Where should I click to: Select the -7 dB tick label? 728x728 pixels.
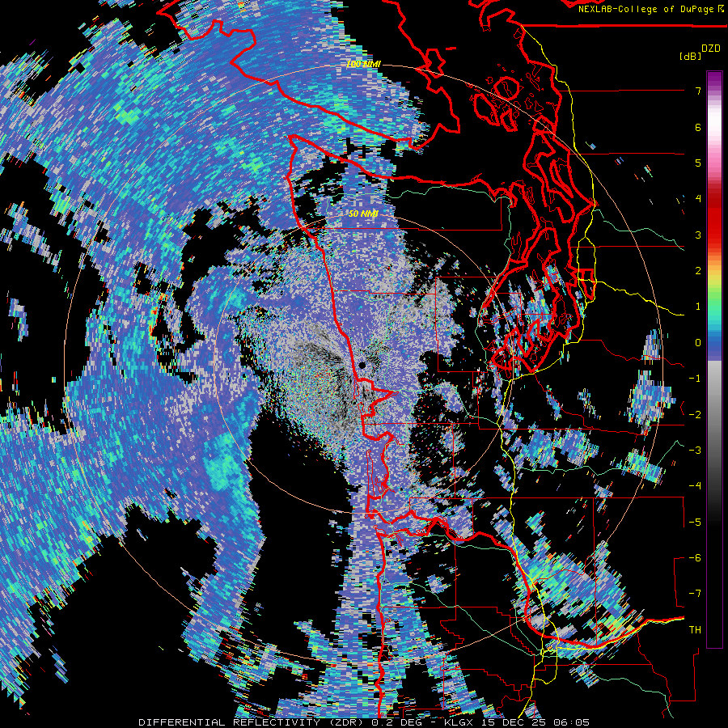coord(695,594)
